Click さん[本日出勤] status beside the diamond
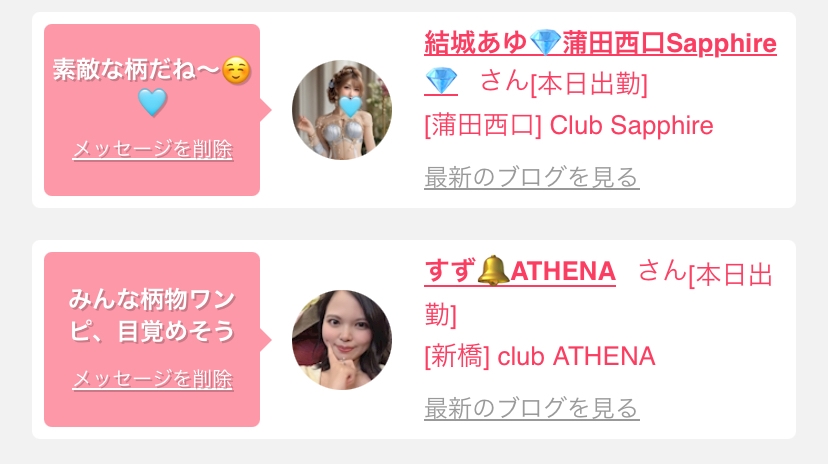Screen dimensions: 828x464 (x=563, y=83)
